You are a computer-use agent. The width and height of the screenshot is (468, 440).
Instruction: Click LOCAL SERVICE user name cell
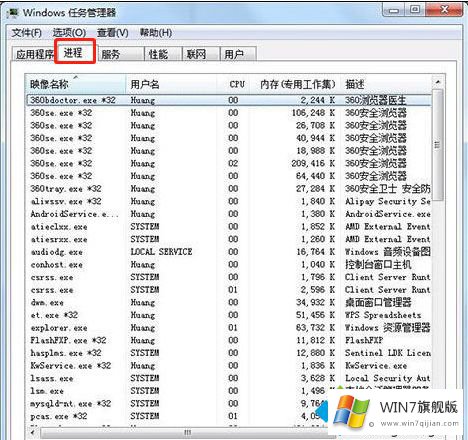pyautogui.click(x=161, y=252)
